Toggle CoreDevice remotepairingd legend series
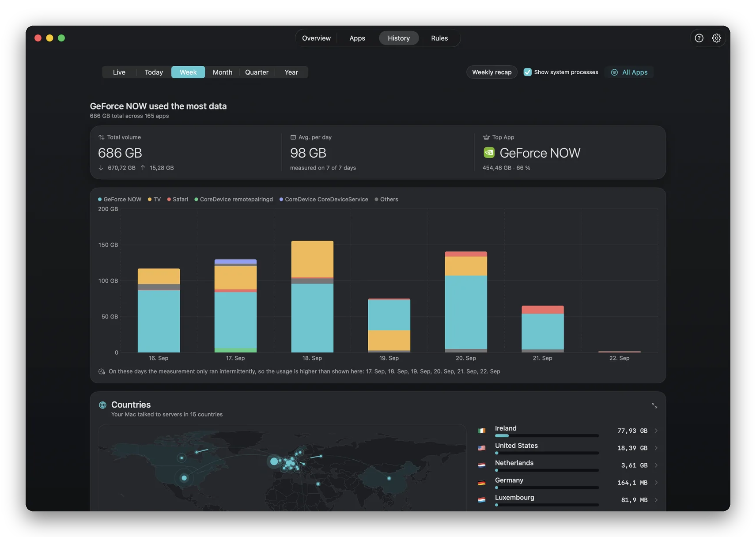756x537 pixels. coord(234,200)
